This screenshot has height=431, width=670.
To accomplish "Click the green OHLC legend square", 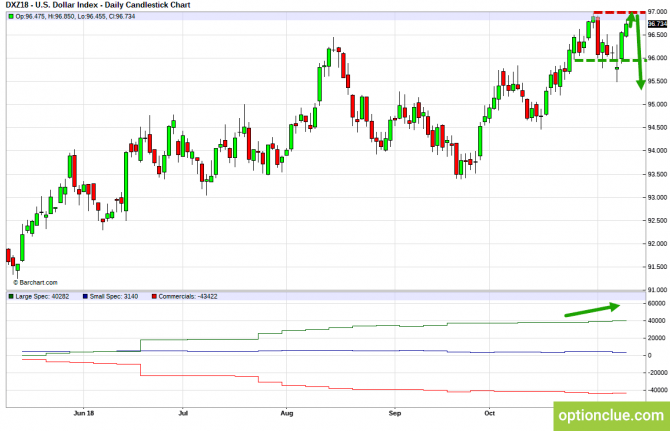I will (11, 17).
